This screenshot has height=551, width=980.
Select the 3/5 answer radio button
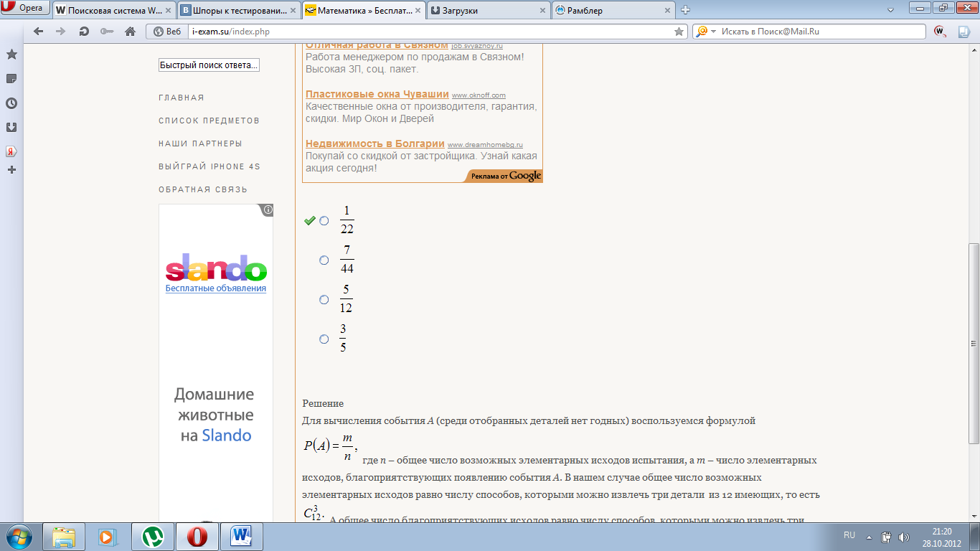point(324,339)
